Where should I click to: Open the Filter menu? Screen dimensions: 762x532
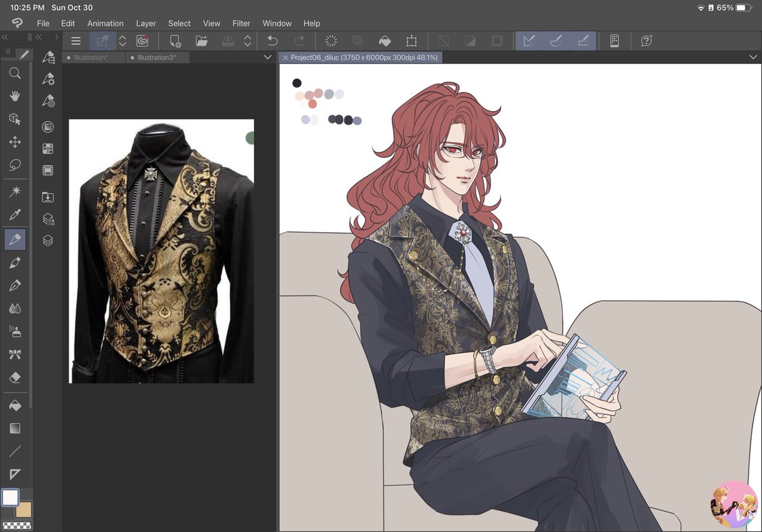(241, 23)
